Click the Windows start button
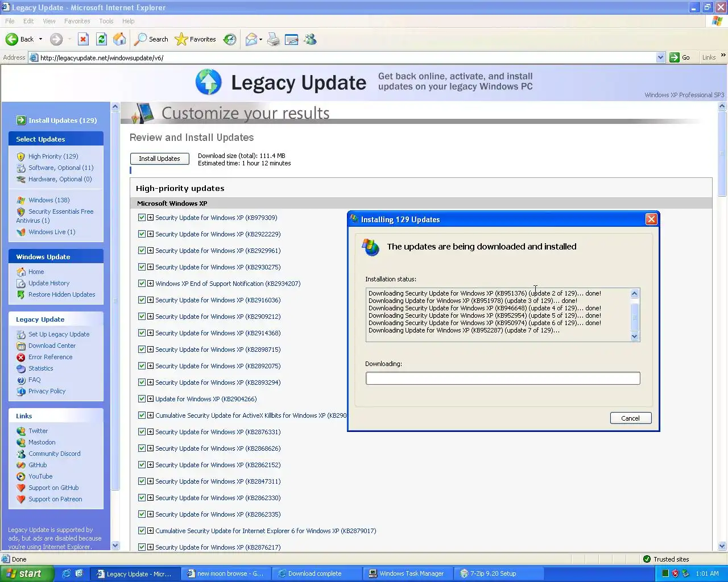Image resolution: width=728 pixels, height=582 pixels. pos(27,573)
